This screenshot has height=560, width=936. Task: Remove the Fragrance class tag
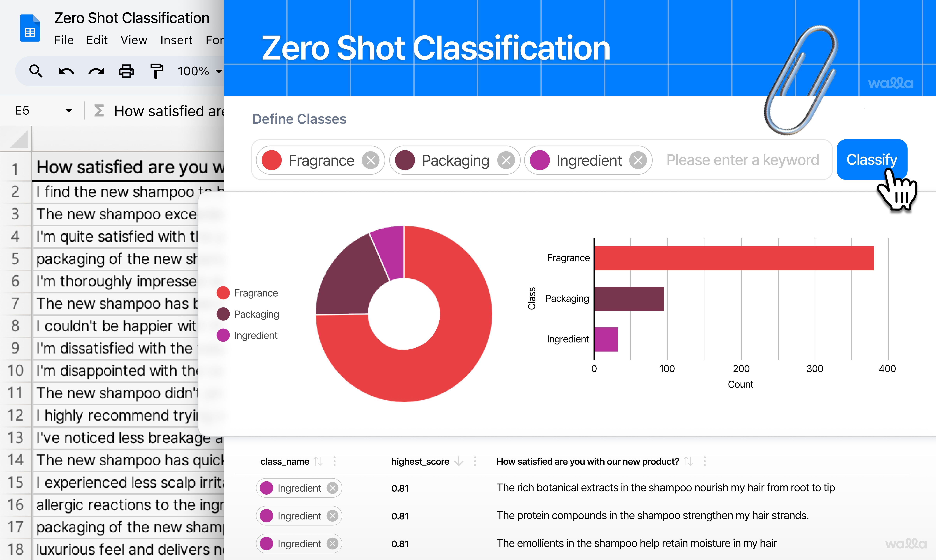coord(371,160)
